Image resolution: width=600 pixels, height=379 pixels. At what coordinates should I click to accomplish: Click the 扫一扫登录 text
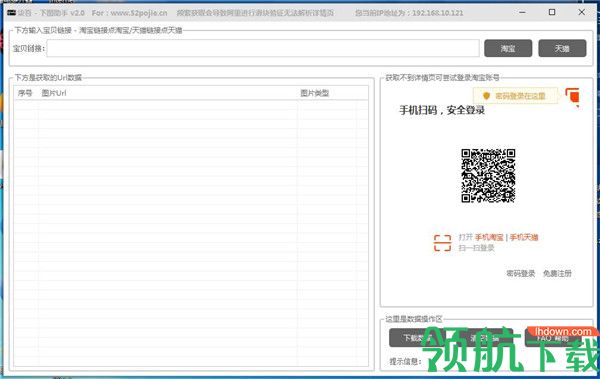click(476, 248)
